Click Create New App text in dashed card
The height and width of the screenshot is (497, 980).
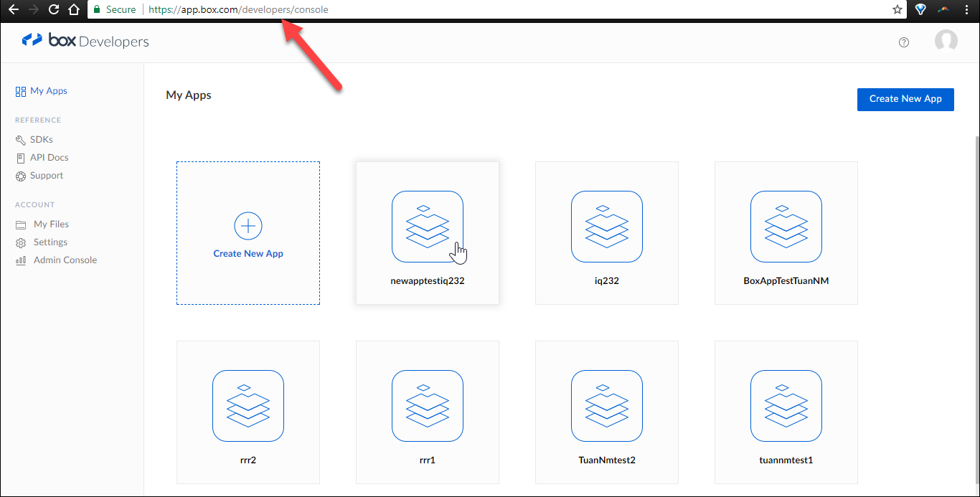click(248, 254)
